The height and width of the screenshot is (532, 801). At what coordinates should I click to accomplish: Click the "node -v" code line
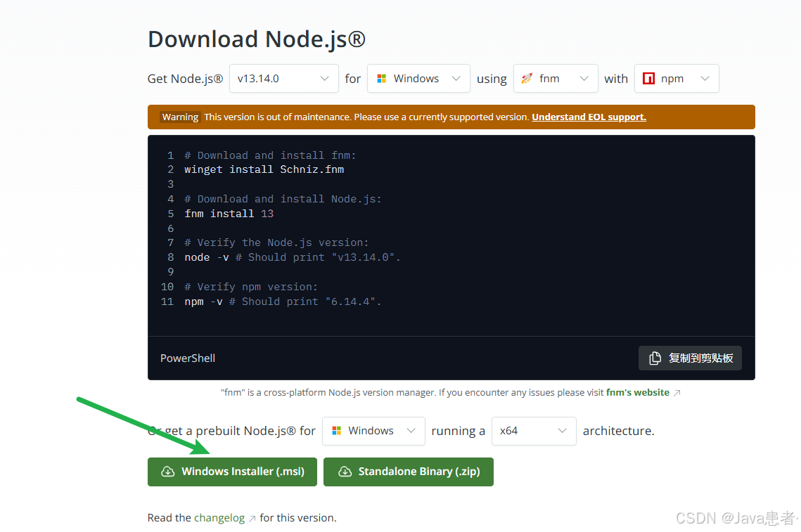point(293,257)
